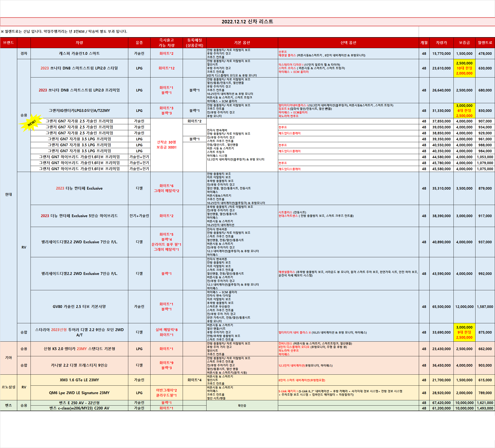The image size is (495, 448).
Task: Select '2023 더뉴 싼타페 Exclusive 5인승 하이브리드'
Action: coord(79,216)
